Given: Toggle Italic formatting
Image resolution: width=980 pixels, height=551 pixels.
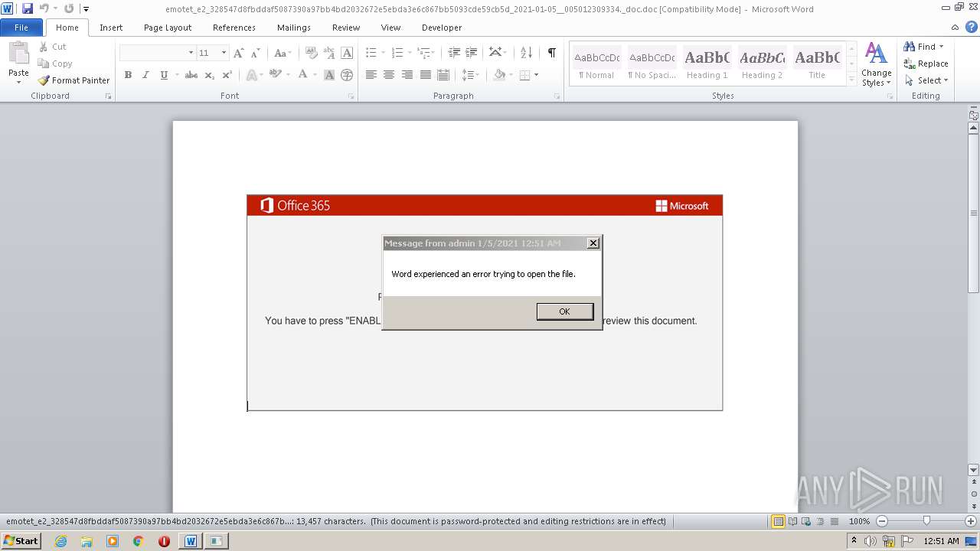Looking at the screenshot, I should coord(145,75).
